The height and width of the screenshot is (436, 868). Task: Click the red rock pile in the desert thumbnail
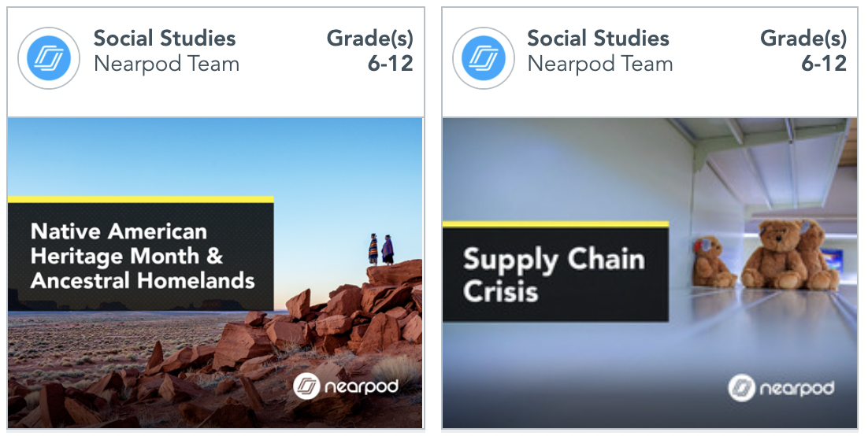pos(347,315)
